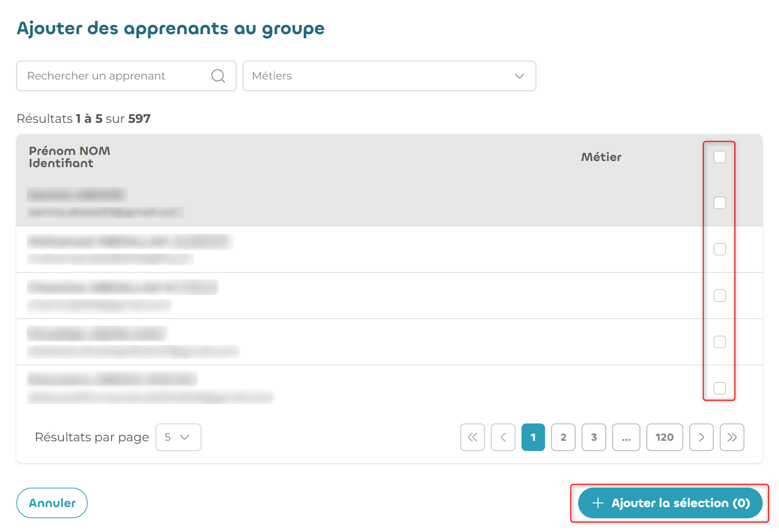Click plus icon on Ajouter la sélection

(x=598, y=503)
